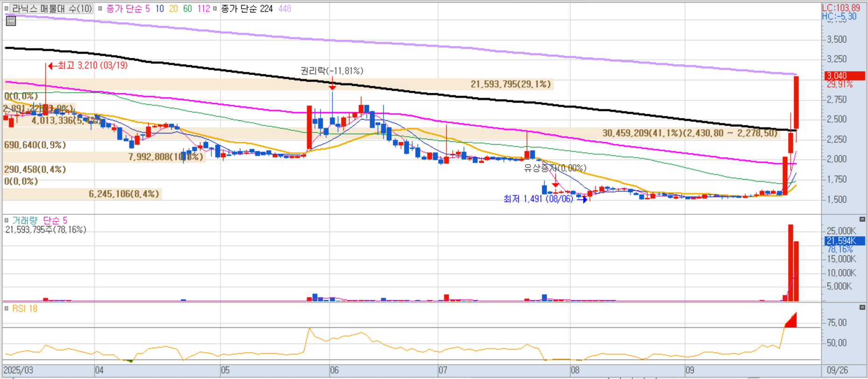The height and width of the screenshot is (379, 868).
Task: Click the magenta 112 moving average legend
Action: [204, 8]
